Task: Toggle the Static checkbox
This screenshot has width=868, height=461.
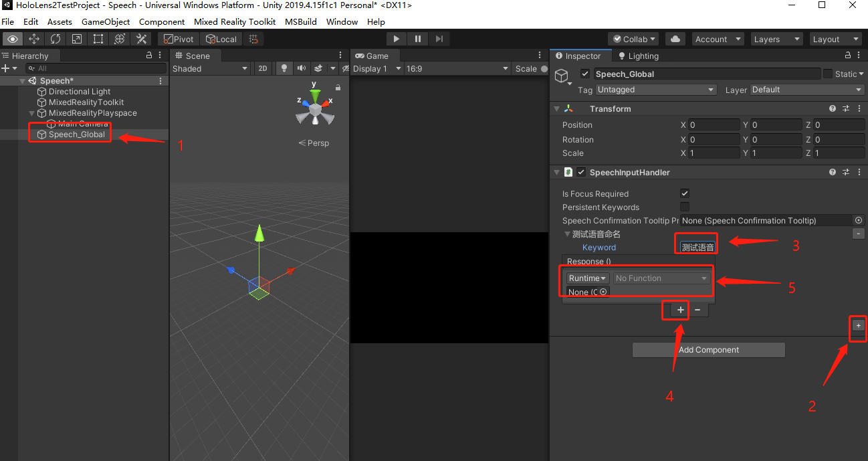Action: pyautogui.click(x=828, y=74)
